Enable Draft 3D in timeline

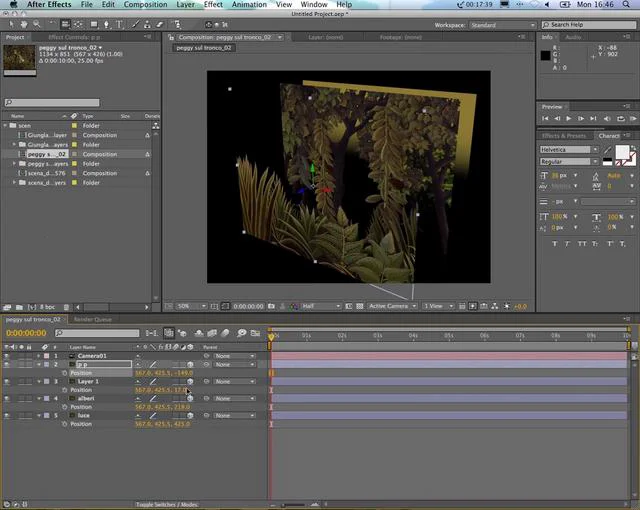182,333
